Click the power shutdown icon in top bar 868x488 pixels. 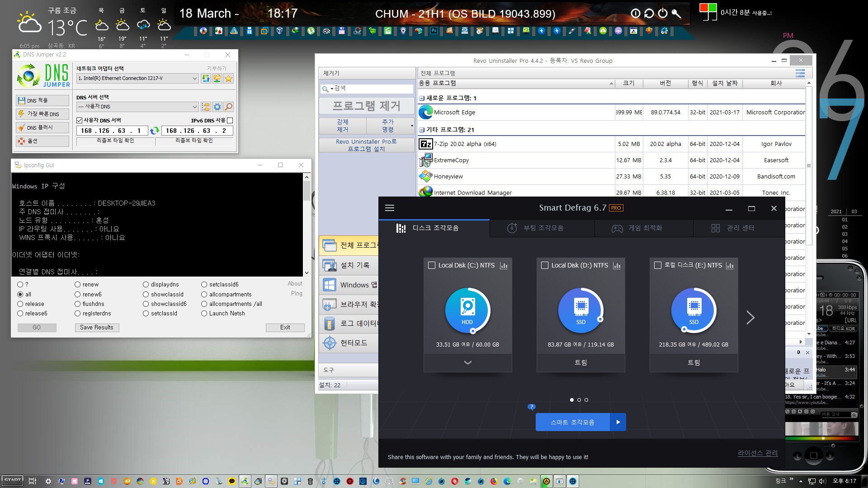tap(663, 13)
